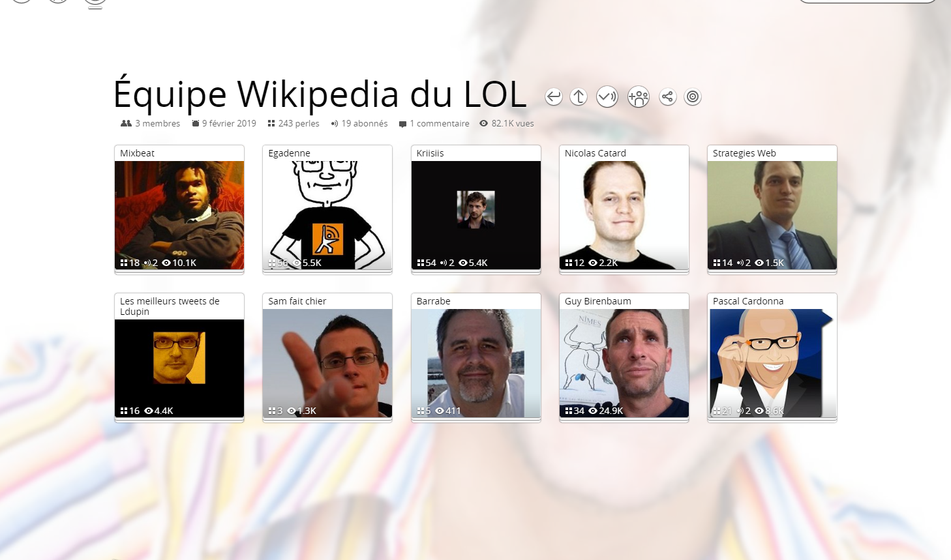
Task: Click the add team members icon
Action: (638, 97)
